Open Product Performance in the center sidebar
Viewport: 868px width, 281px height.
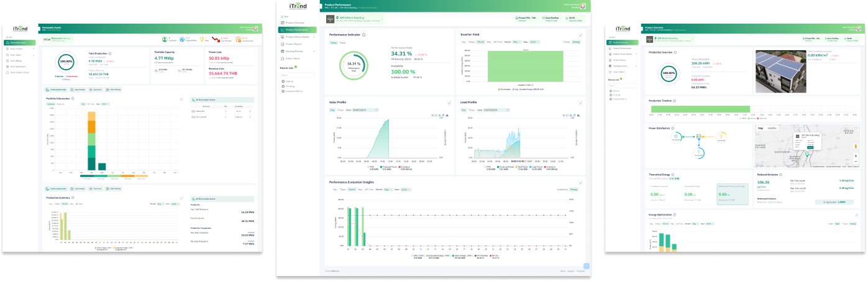[296, 30]
